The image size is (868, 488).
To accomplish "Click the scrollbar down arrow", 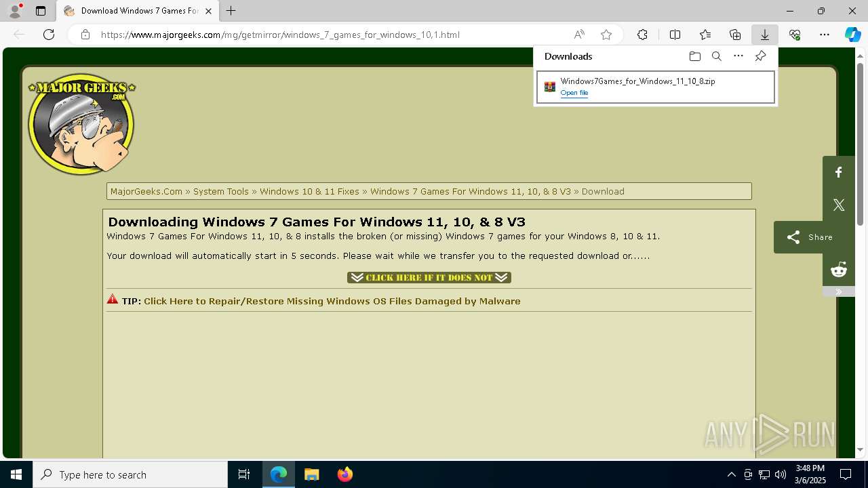I will pos(861,449).
